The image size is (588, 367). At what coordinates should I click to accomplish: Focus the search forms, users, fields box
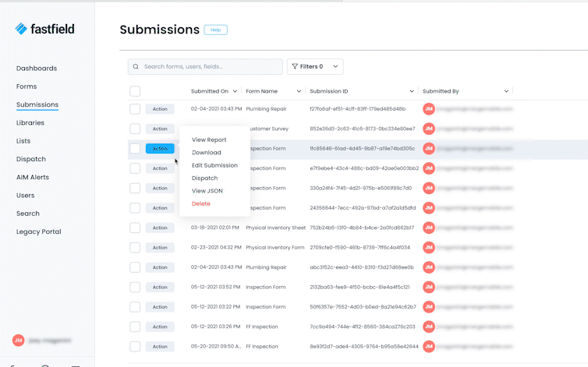[x=211, y=67]
